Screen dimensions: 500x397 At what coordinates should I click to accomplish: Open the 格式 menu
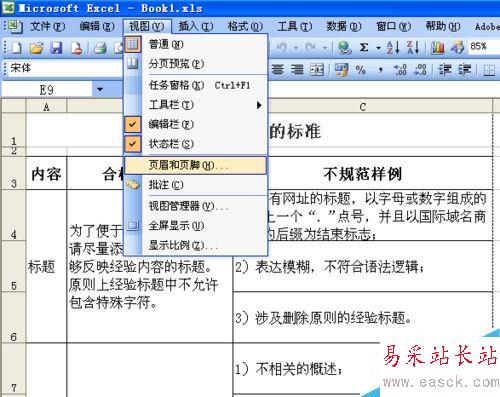[x=245, y=26]
